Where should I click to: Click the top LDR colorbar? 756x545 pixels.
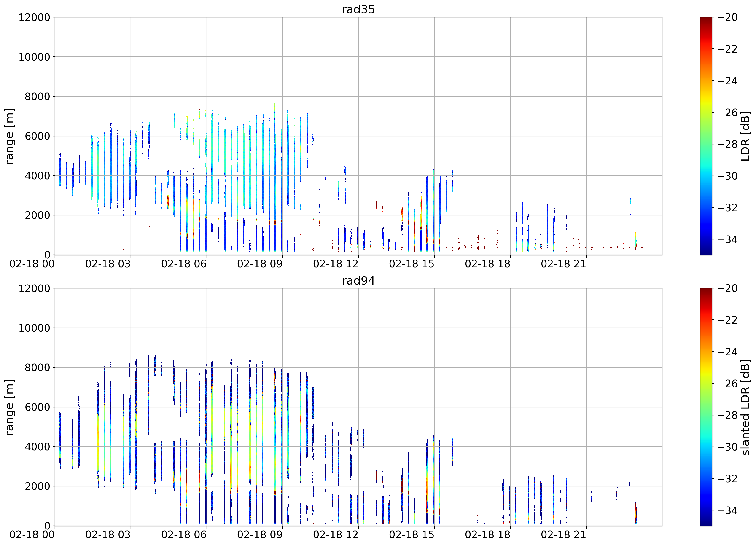pos(706,136)
